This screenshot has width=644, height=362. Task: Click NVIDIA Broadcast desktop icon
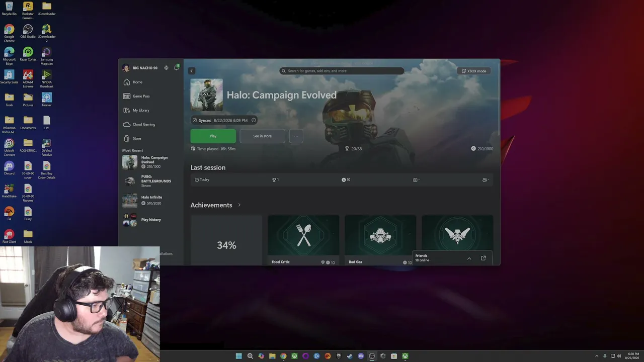click(x=47, y=79)
